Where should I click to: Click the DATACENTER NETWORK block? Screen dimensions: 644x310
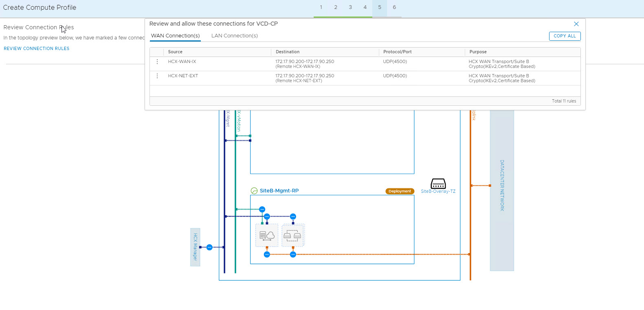click(x=501, y=186)
